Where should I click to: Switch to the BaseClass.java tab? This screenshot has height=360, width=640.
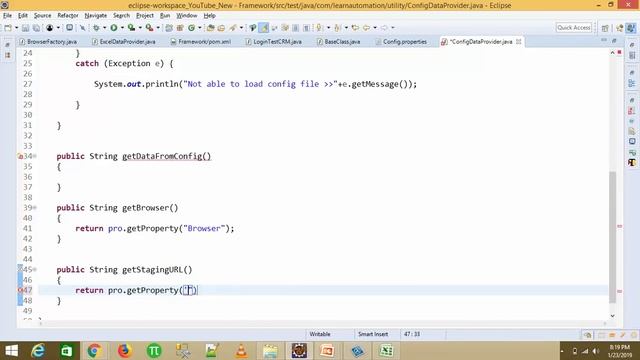point(338,42)
